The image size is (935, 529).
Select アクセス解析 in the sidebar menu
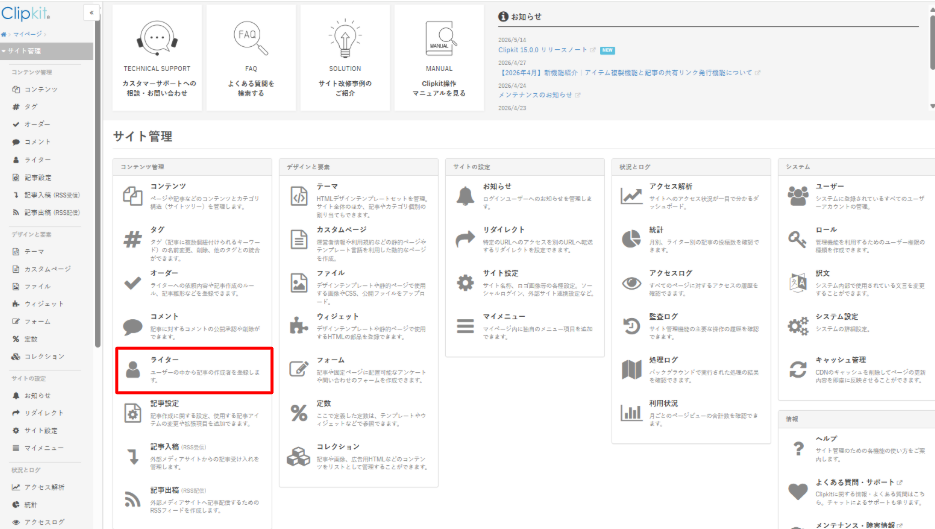point(44,487)
